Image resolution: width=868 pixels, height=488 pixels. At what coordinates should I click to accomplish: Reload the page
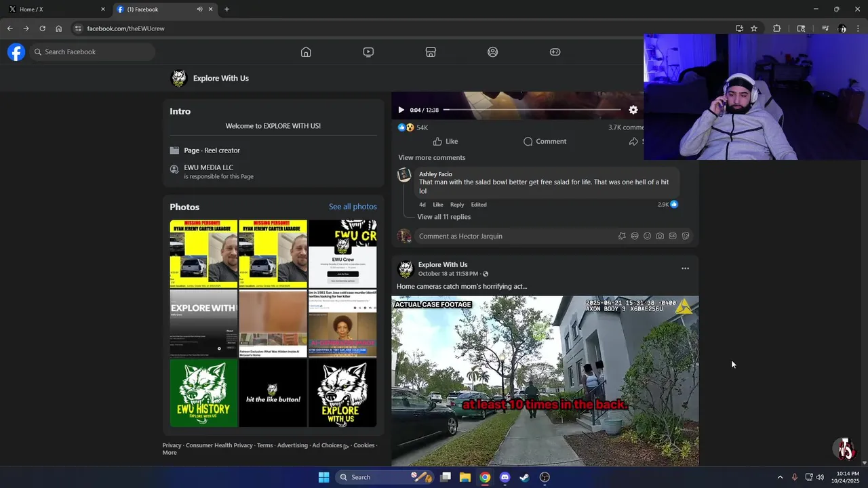click(42, 28)
